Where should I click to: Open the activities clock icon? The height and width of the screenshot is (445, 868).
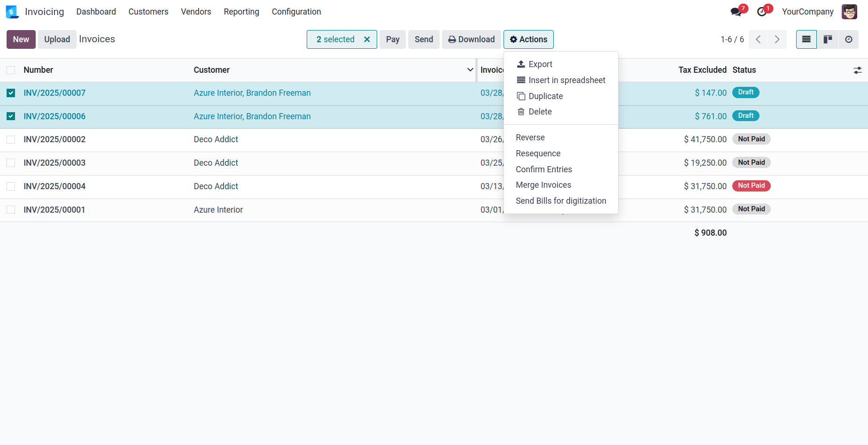click(x=762, y=12)
